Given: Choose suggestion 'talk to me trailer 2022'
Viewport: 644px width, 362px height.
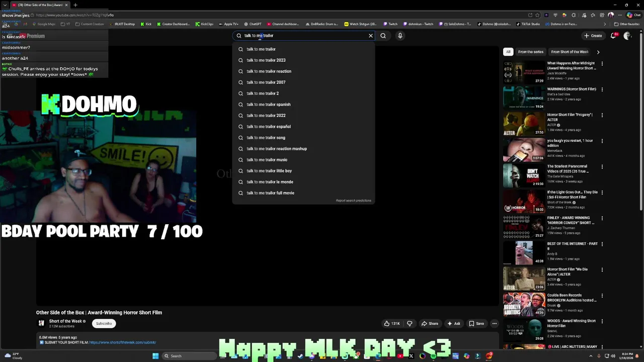Looking at the screenshot, I should click(303, 116).
